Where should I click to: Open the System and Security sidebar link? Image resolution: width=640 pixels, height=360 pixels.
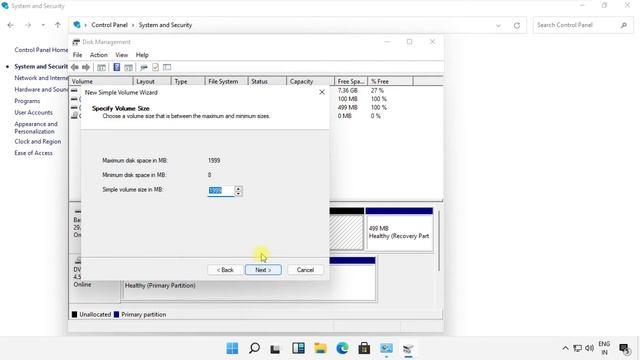41,66
